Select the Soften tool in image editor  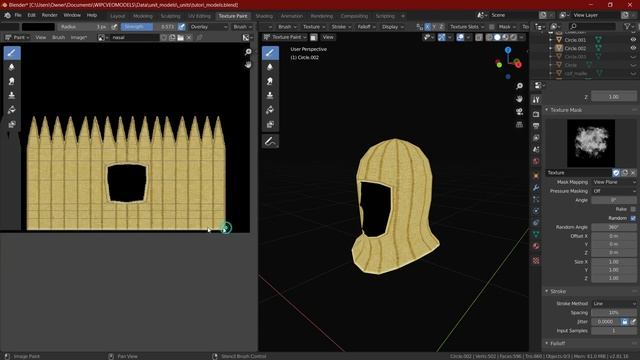[x=12, y=67]
